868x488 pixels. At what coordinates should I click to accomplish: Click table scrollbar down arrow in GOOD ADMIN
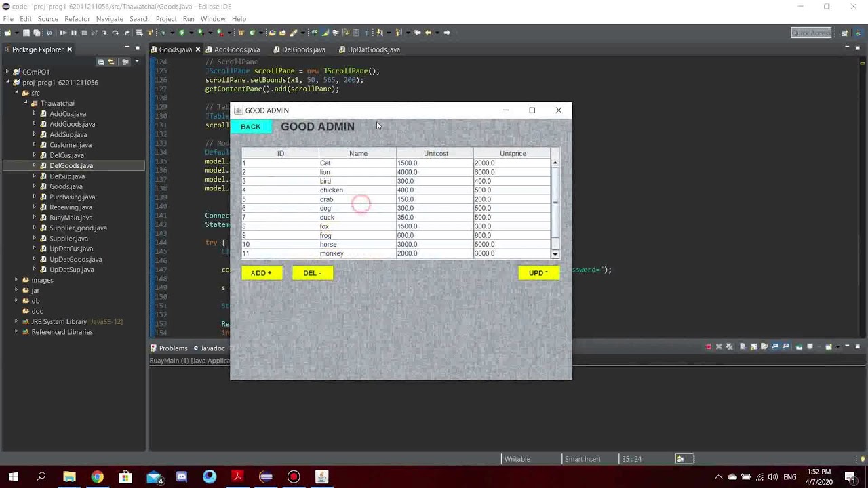(x=555, y=254)
